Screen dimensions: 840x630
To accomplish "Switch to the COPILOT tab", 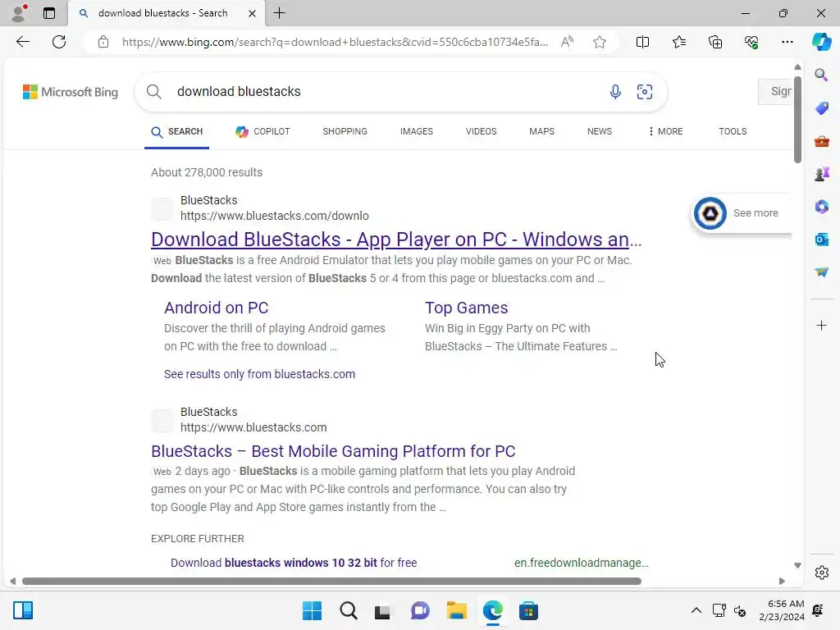I will click(262, 131).
